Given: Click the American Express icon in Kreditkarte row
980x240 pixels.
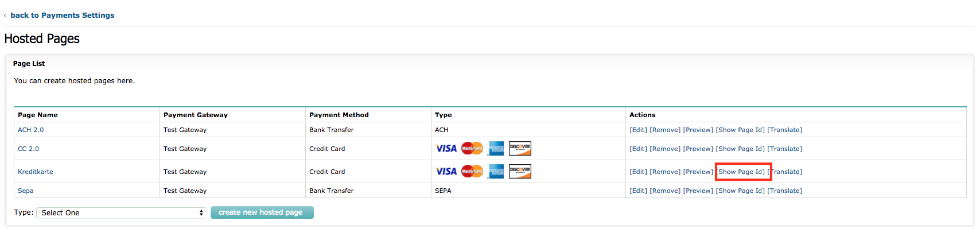Looking at the screenshot, I should [496, 172].
